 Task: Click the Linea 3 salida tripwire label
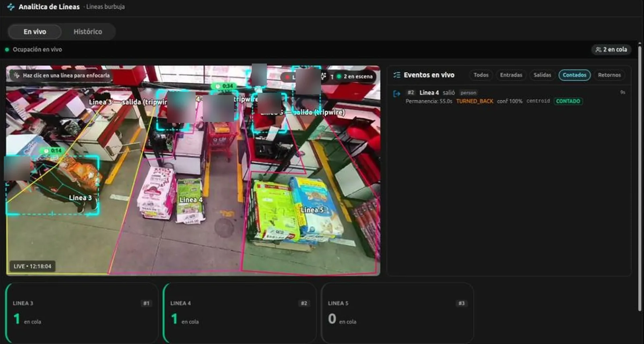[x=128, y=102]
